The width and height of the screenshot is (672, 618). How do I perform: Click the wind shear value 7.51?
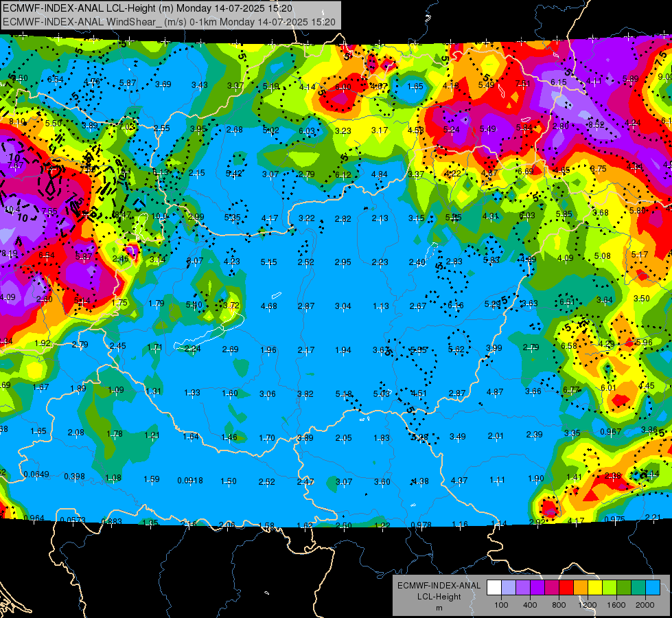click(523, 84)
